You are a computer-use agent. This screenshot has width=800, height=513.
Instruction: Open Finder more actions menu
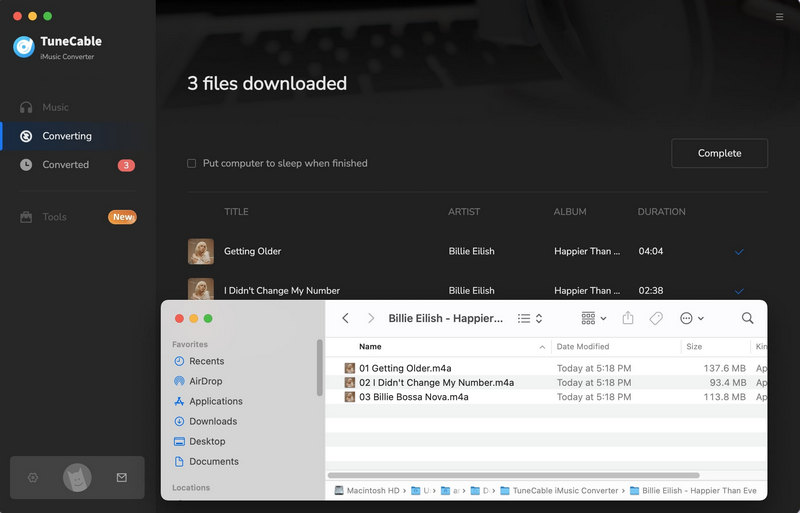pyautogui.click(x=692, y=319)
